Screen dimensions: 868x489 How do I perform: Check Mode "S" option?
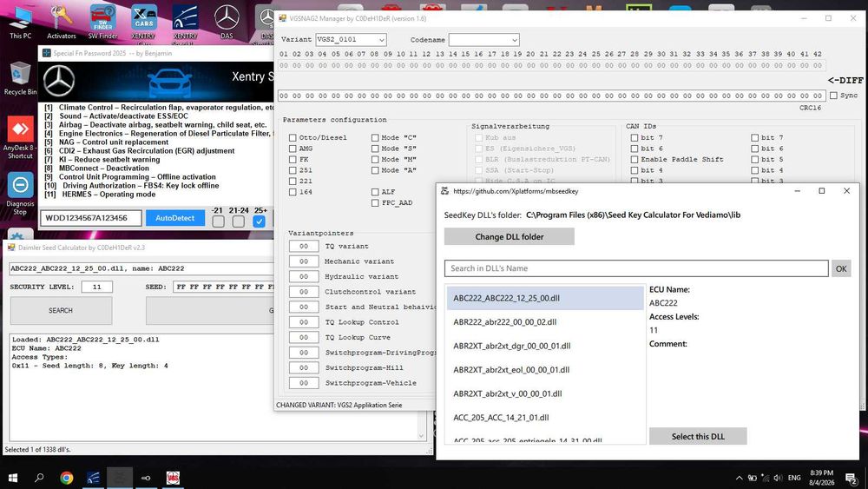375,149
